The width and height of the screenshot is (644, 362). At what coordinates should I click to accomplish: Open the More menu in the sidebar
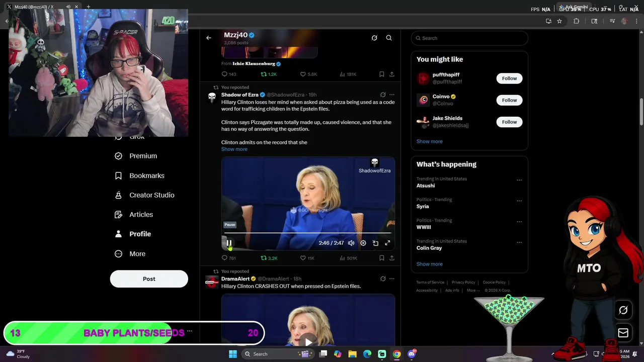130,254
